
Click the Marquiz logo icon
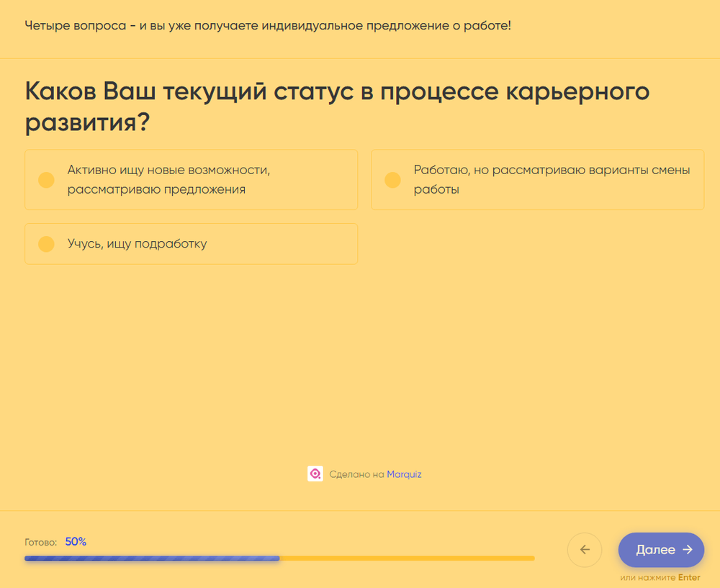[x=315, y=474]
